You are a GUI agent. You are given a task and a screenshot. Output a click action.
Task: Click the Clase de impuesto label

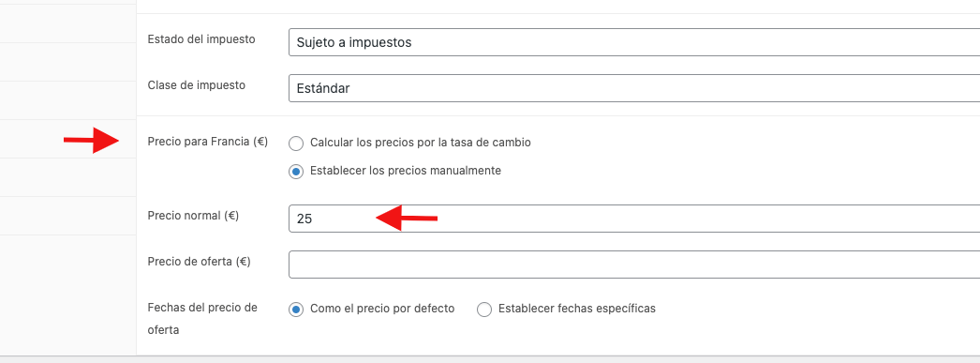(196, 85)
